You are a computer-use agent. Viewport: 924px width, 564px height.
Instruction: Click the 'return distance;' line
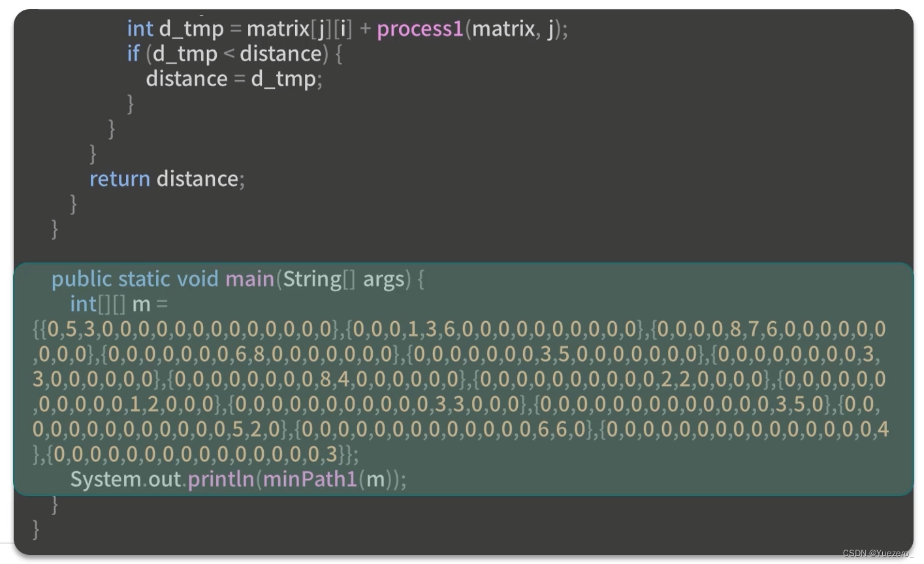click(167, 179)
